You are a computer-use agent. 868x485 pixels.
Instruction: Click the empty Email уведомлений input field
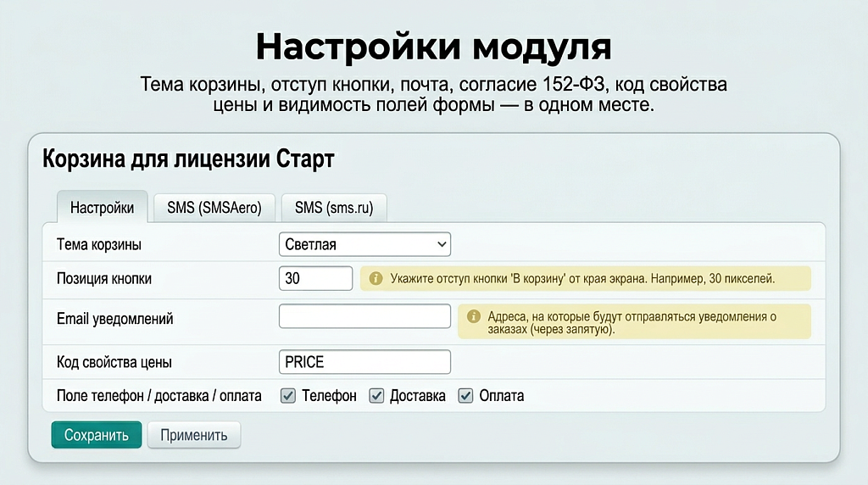click(364, 316)
